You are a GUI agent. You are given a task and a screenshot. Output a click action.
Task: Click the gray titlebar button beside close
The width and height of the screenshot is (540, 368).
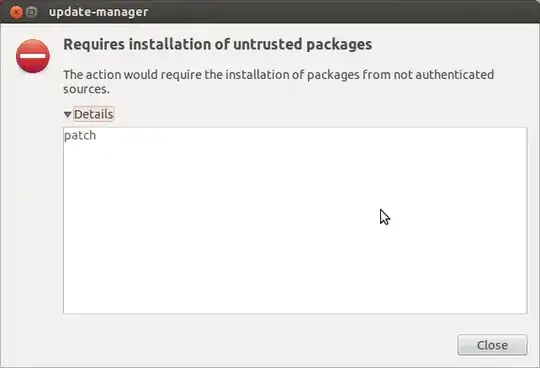(x=32, y=12)
